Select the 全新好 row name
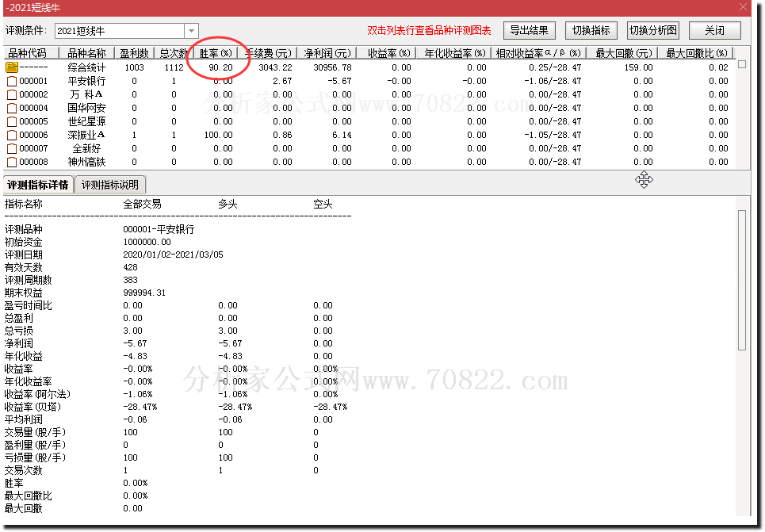 tap(86, 148)
